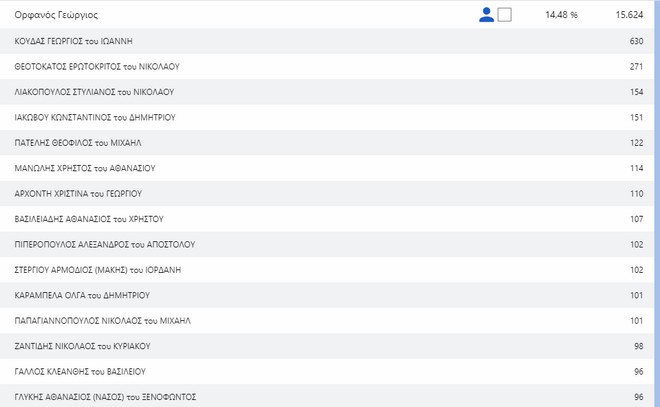Click ΒΑΣΙΛΕΙΑΔΗΣ ΑΘΑΝΑΣΙΟΣ του ΧΡΗΣΤΟΥ
Image resolution: width=660 pixels, height=407 pixels.
89,219
